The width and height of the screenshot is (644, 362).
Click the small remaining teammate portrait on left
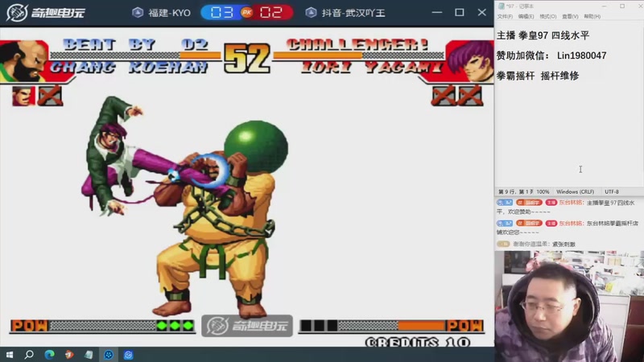pyautogui.click(x=23, y=97)
